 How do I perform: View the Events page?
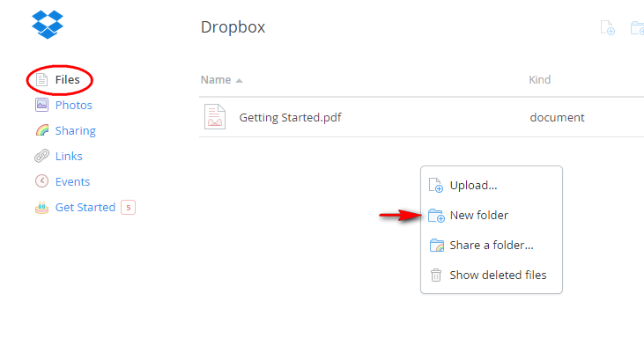(x=73, y=181)
